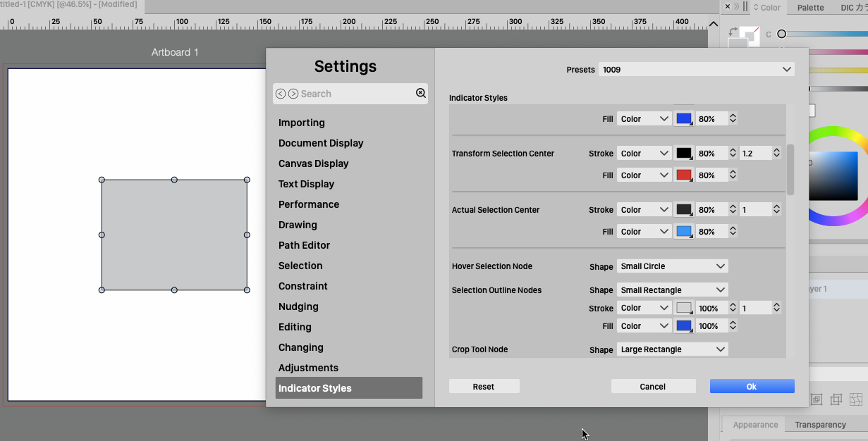
Task: Confirm settings with the Ok button
Action: [x=752, y=386]
